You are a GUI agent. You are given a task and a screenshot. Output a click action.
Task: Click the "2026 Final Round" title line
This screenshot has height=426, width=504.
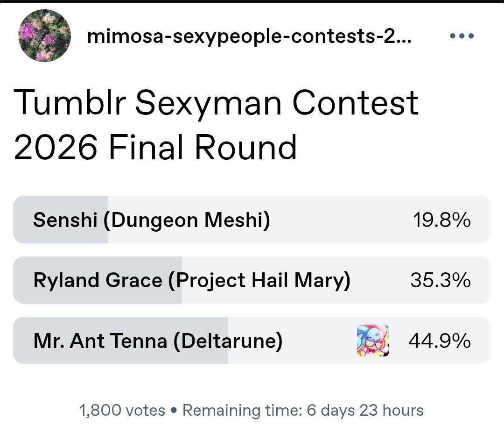point(155,147)
